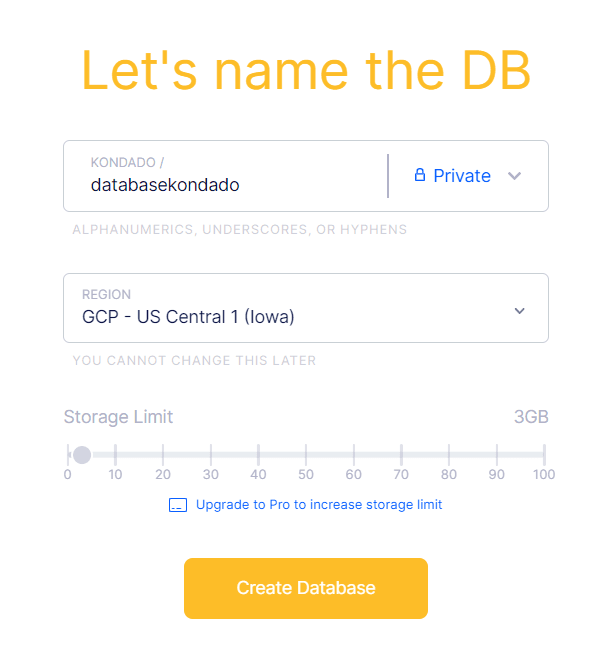Set storage slider to maximum 100 mark
The image size is (612, 657).
click(543, 455)
